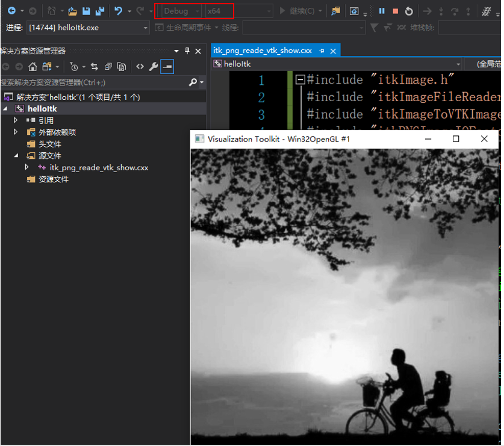Select the helloItk project in tree
Screen dimensions: 504x446
coord(42,109)
